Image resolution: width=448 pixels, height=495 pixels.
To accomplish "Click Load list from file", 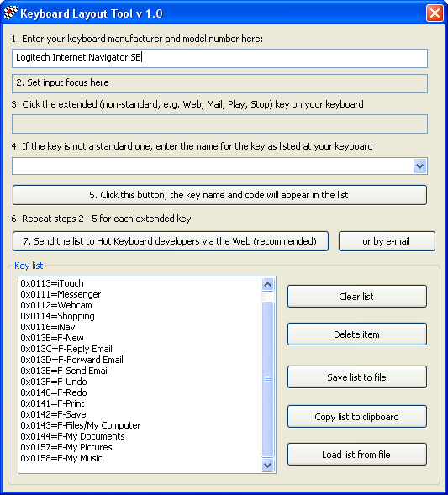I will coord(357,455).
